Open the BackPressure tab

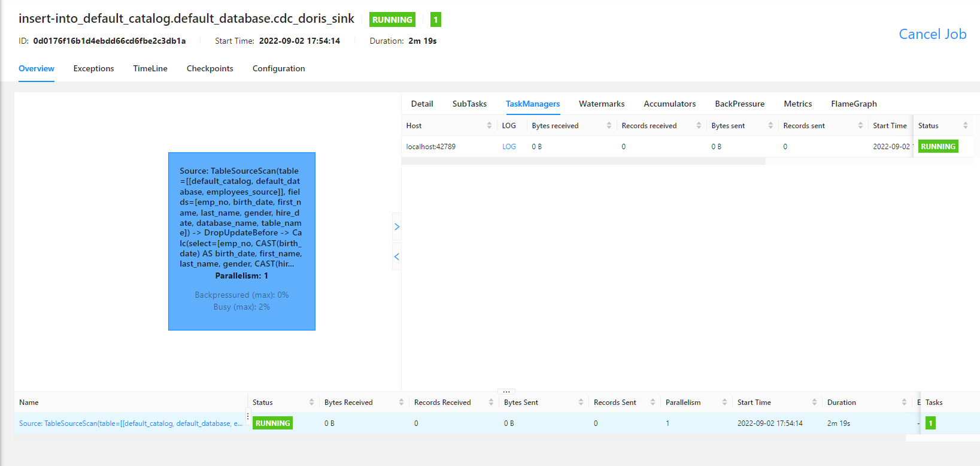point(739,104)
